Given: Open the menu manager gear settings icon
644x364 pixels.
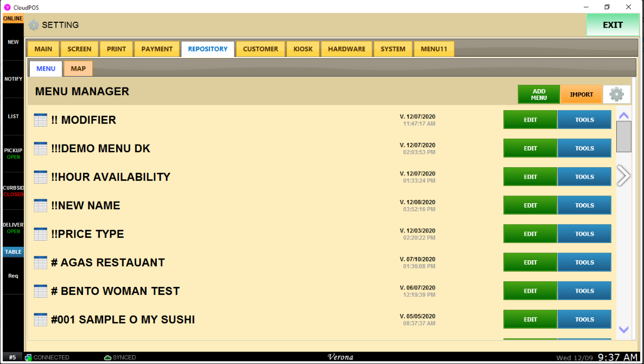Looking at the screenshot, I should click(616, 94).
